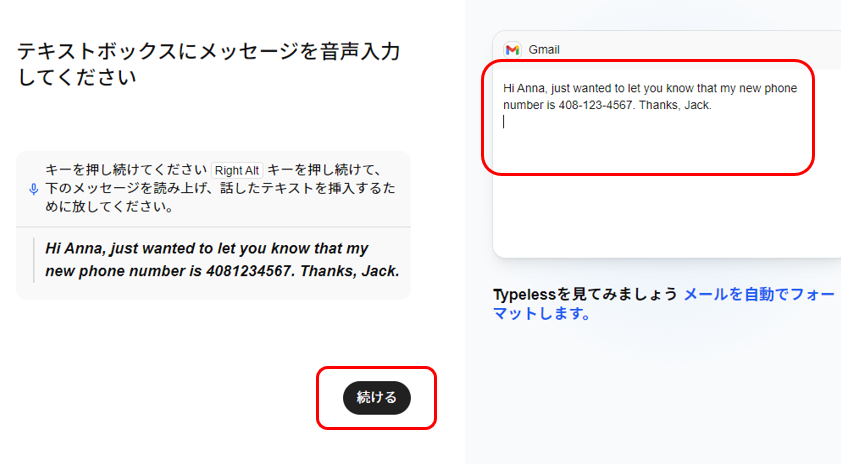Click the Gmail label text
This screenshot has width=841, height=464.
[544, 49]
